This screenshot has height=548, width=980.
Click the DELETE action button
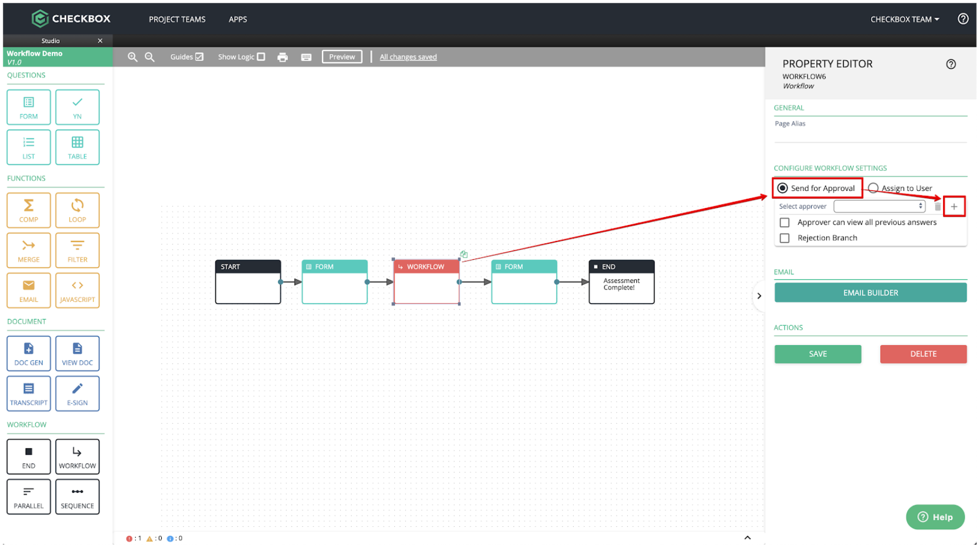924,354
